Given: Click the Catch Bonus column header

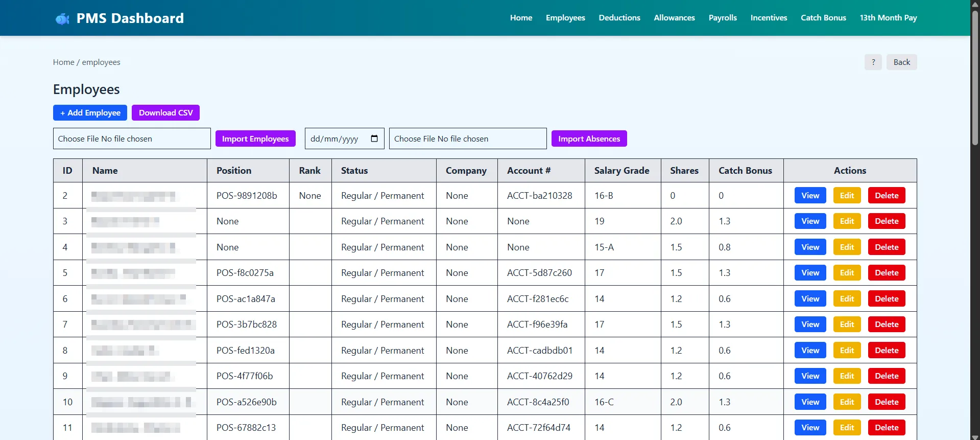Looking at the screenshot, I should (745, 171).
